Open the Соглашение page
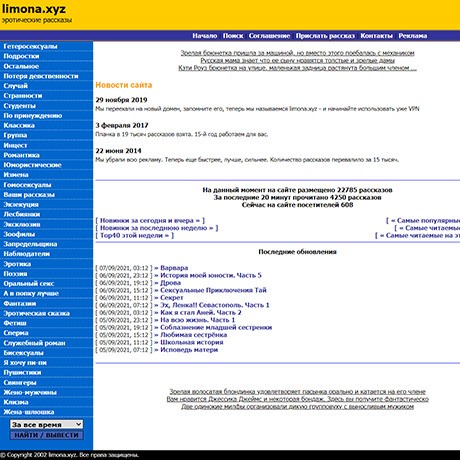This screenshot has width=460, height=460. tap(269, 36)
